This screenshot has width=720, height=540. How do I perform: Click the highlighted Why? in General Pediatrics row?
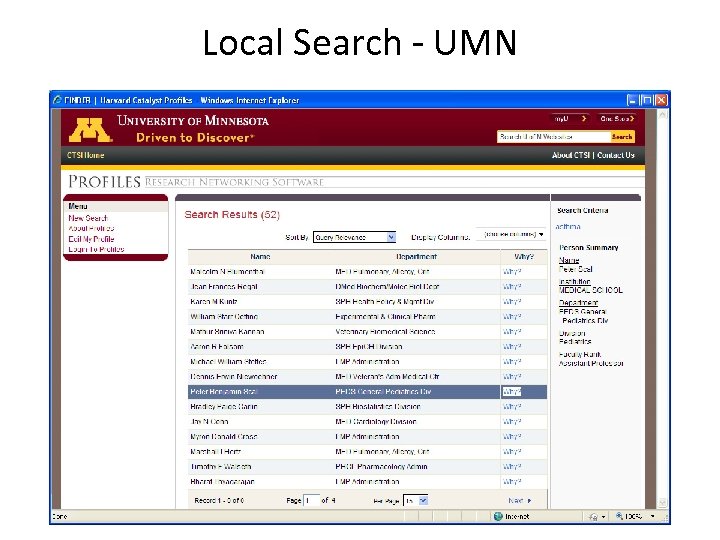pyautogui.click(x=512, y=392)
